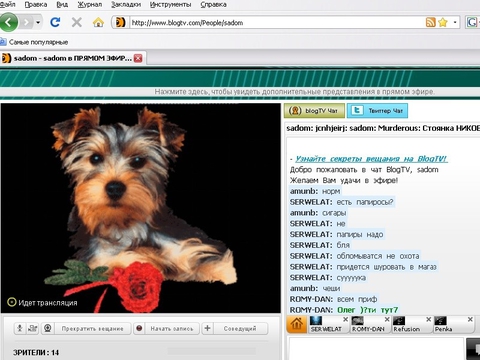Viewport: 480px width, 360px height.
Task: Click the 'ROMY-DAN: всем приф' chat message
Action: pos(334,299)
